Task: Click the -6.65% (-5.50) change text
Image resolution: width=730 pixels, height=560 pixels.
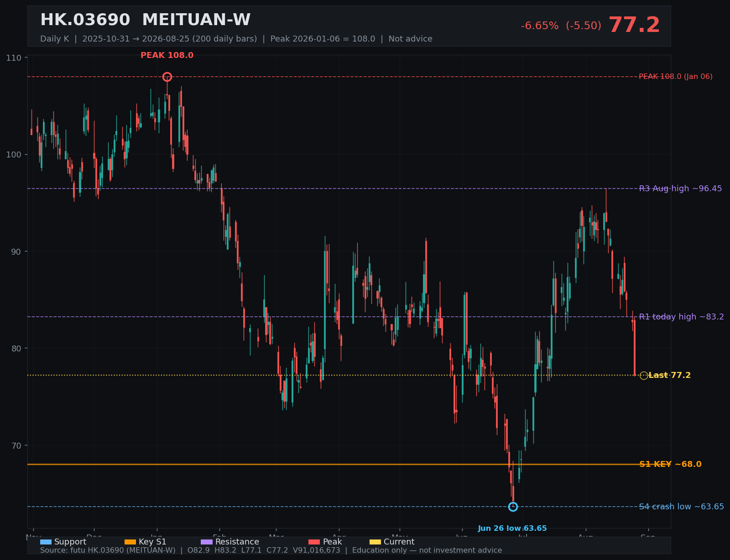Action: pos(561,26)
